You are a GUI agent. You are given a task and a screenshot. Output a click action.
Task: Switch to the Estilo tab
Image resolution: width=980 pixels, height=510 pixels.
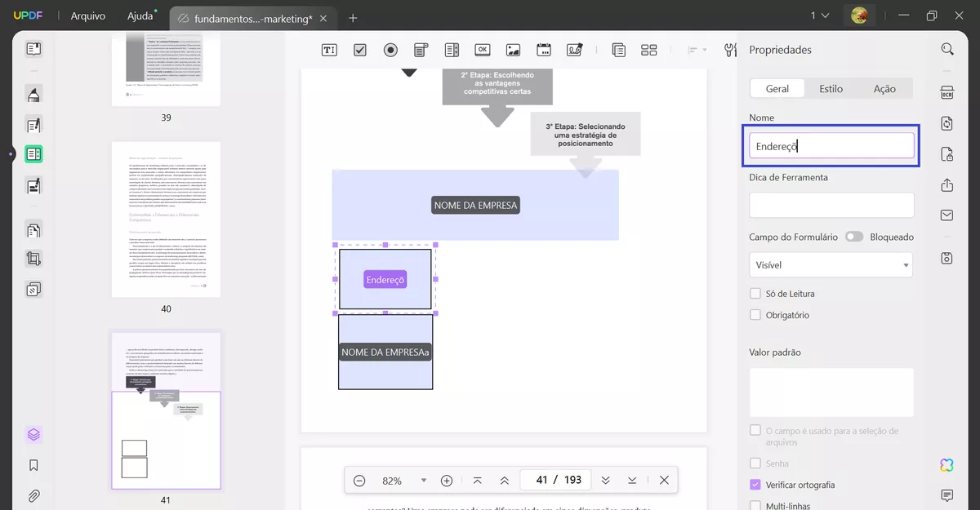[831, 89]
